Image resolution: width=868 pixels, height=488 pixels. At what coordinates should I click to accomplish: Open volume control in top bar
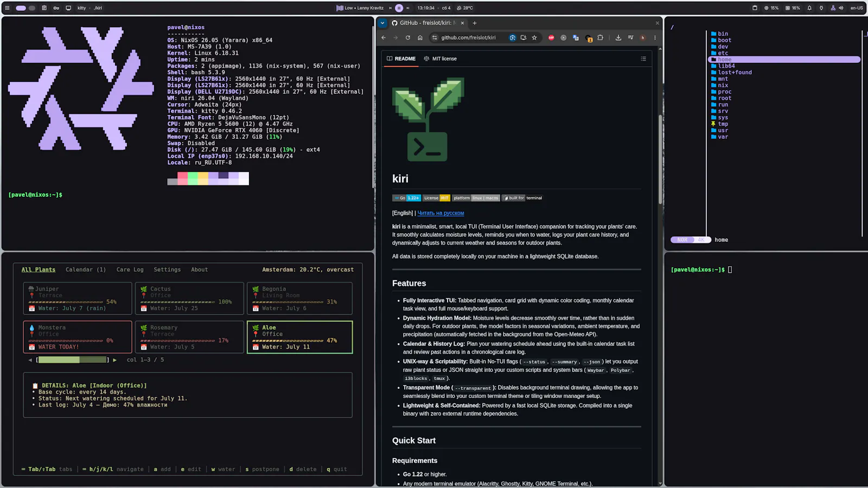(841, 8)
